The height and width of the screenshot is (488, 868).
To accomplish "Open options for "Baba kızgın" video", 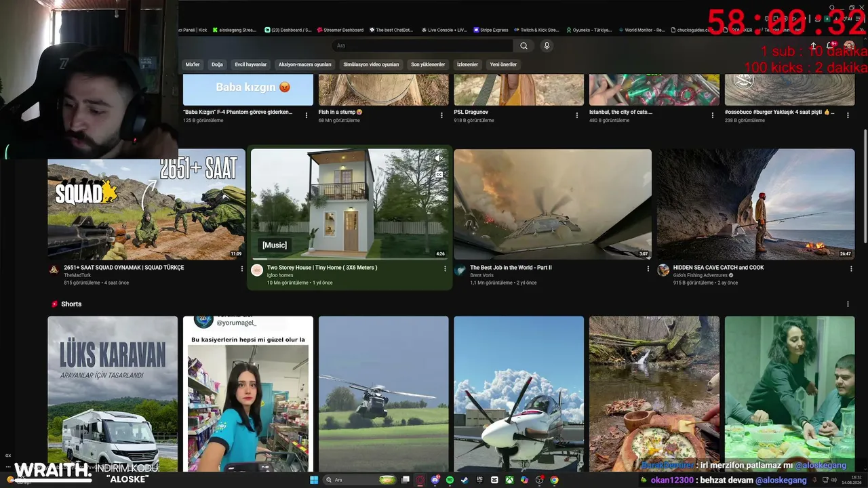I will [x=307, y=115].
